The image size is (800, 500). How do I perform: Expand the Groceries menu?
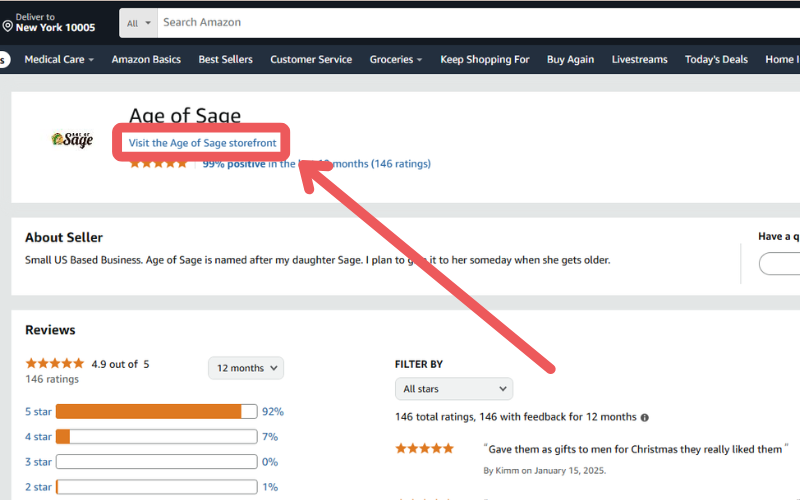pos(395,59)
